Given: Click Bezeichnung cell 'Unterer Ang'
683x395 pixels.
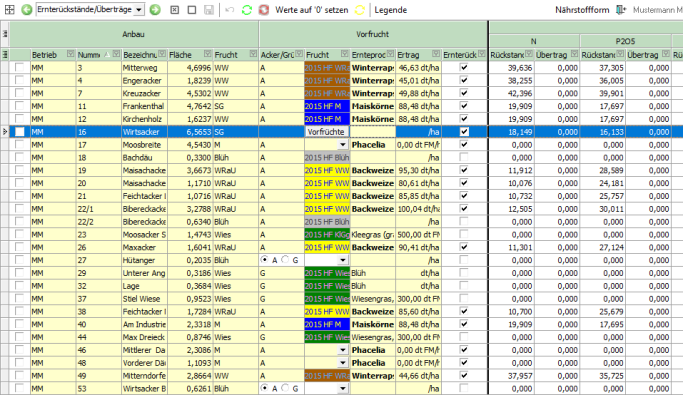Looking at the screenshot, I should click(144, 273).
